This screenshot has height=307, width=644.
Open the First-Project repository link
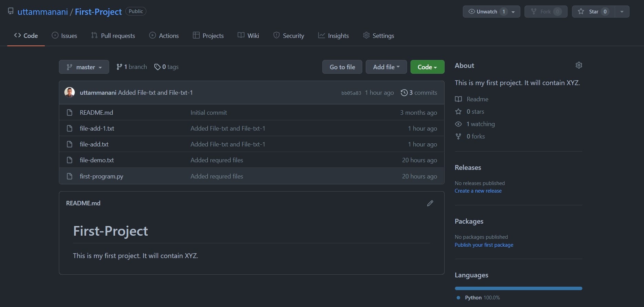98,12
